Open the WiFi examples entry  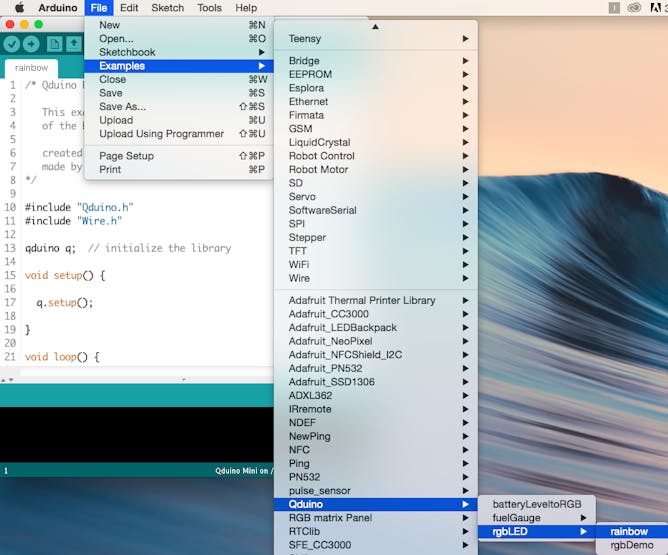click(376, 265)
